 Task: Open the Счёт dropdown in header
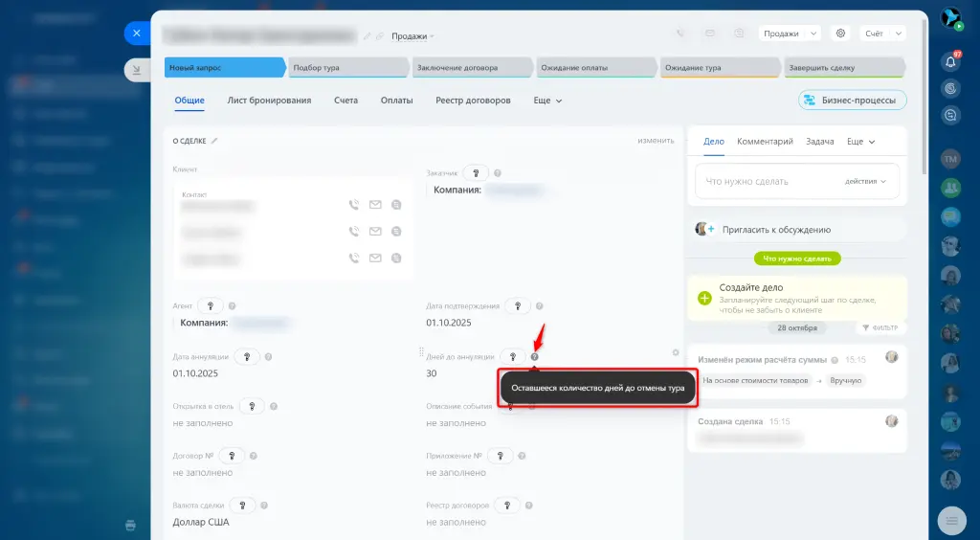tap(882, 33)
